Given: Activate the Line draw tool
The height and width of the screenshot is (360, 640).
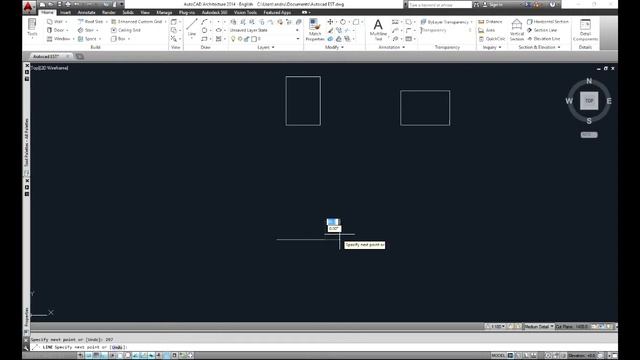Looking at the screenshot, I should 191,27.
